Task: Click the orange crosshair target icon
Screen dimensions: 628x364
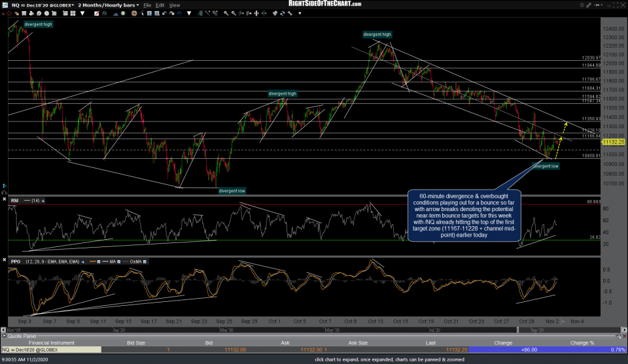Action: (x=134, y=13)
